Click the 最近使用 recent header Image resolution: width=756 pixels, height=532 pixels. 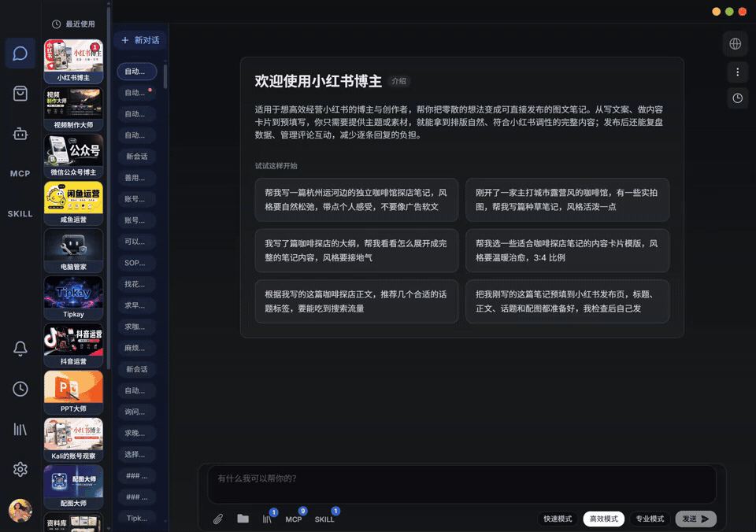pos(74,24)
